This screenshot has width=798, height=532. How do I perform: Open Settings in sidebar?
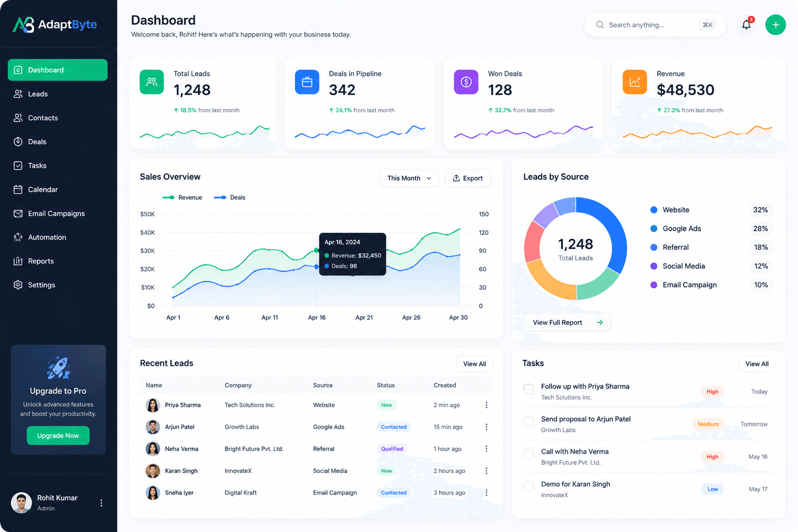[58, 285]
